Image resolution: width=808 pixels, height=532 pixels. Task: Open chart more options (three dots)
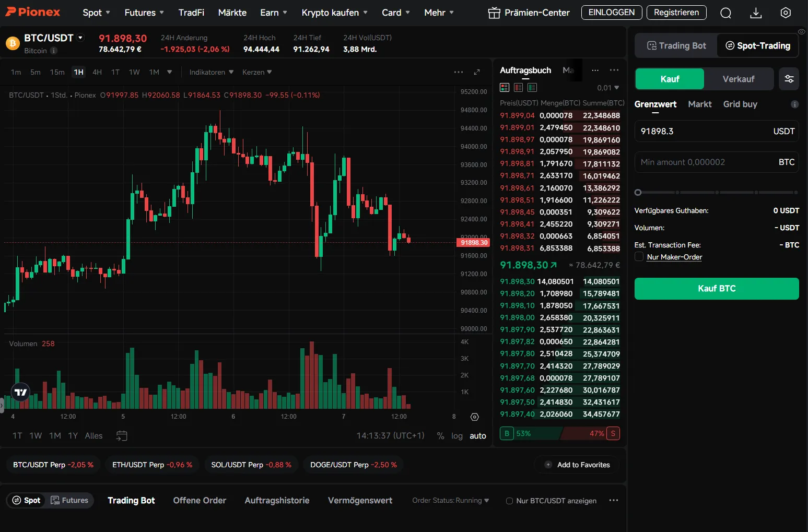pos(459,72)
